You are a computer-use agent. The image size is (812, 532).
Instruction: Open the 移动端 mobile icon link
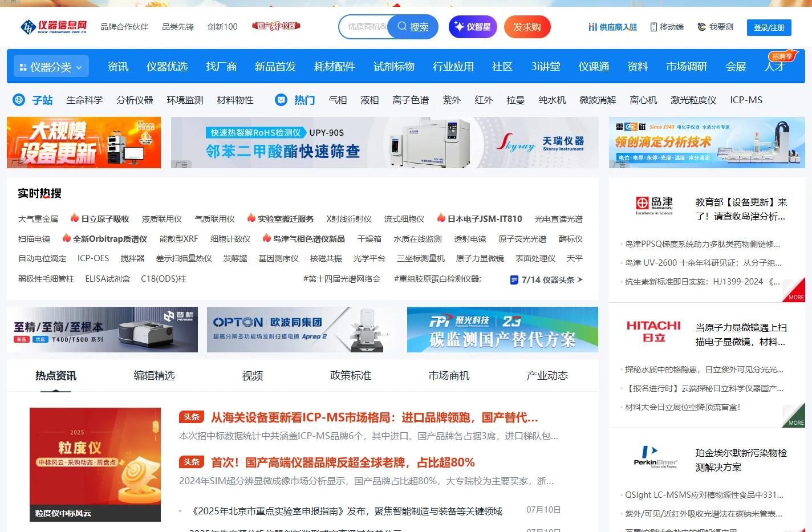click(x=667, y=27)
